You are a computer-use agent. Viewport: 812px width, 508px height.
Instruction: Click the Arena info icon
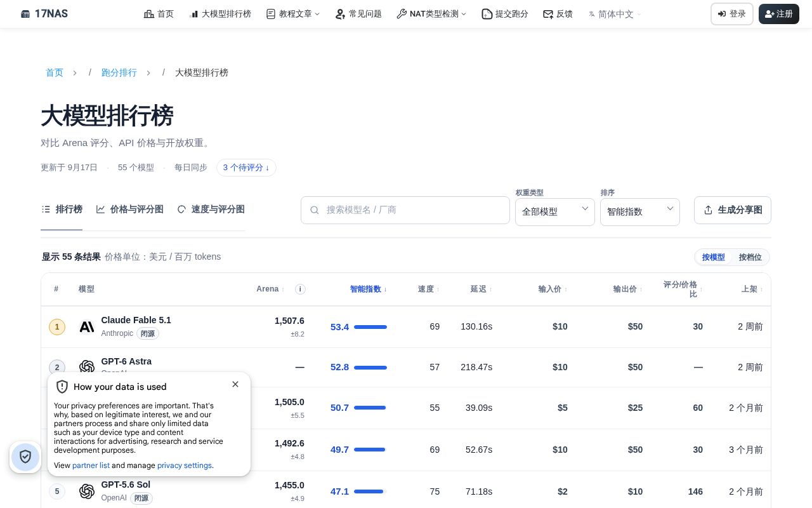(x=300, y=289)
